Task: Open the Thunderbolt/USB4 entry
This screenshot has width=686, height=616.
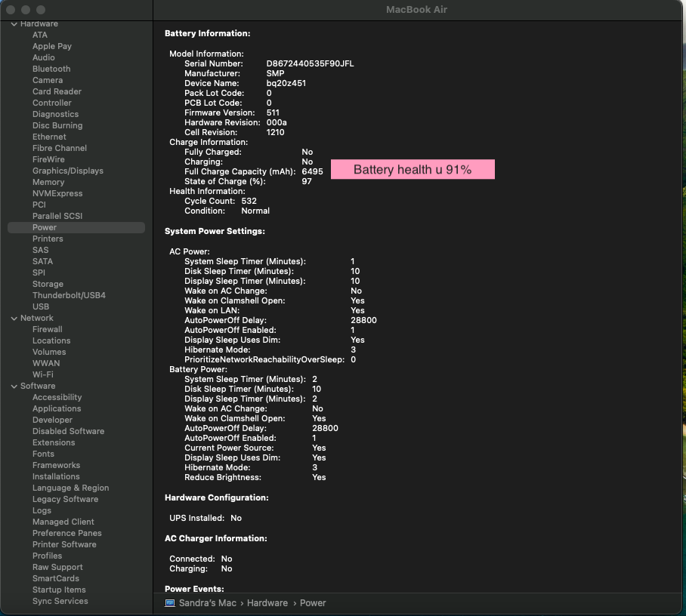Action: tap(69, 295)
